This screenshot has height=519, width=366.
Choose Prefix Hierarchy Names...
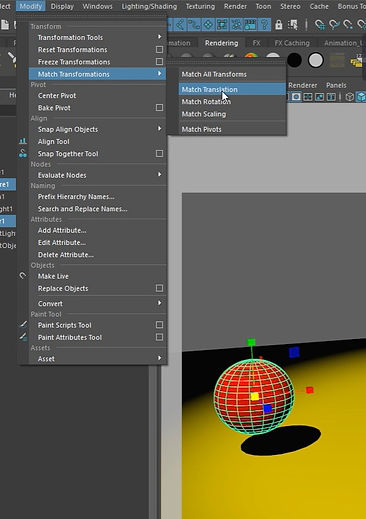coord(97,196)
